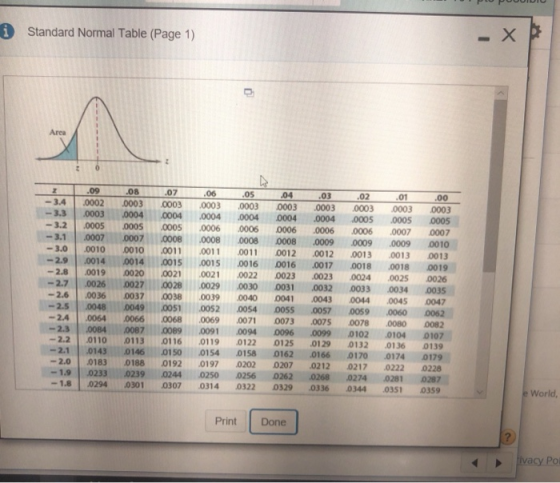Click the -1.9 row label
Viewport: 560px width, 483px height.
[x=60, y=372]
